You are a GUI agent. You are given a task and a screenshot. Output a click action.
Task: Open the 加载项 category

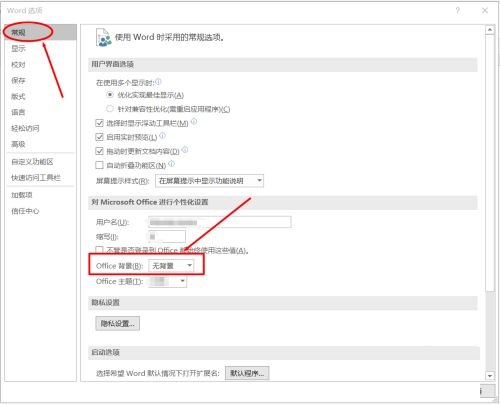(x=22, y=195)
